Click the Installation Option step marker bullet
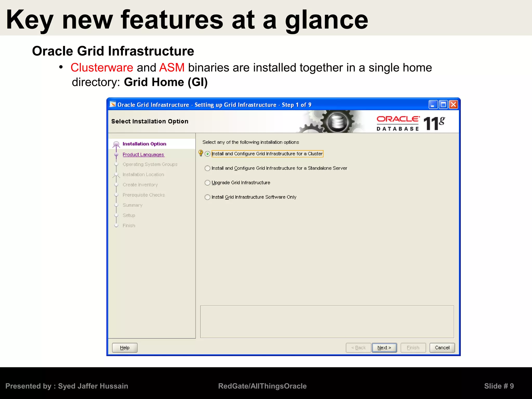The image size is (532, 399). pyautogui.click(x=116, y=144)
